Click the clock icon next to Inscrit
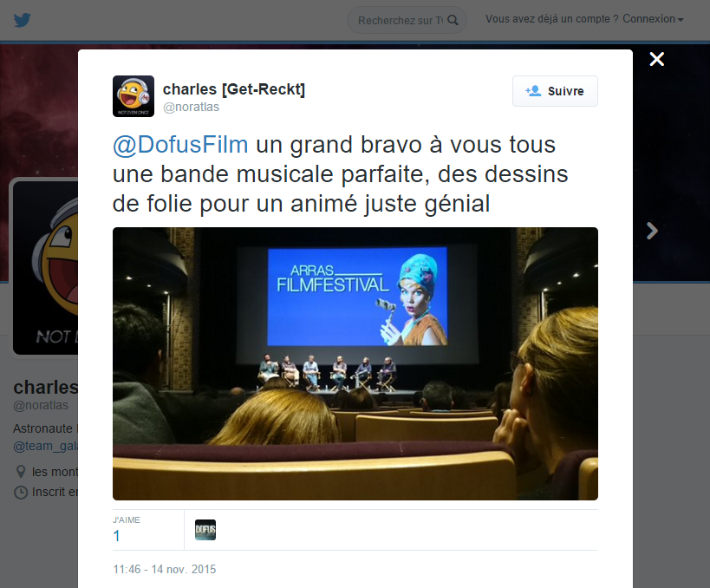Screen dimensions: 710x588 pos(21,492)
